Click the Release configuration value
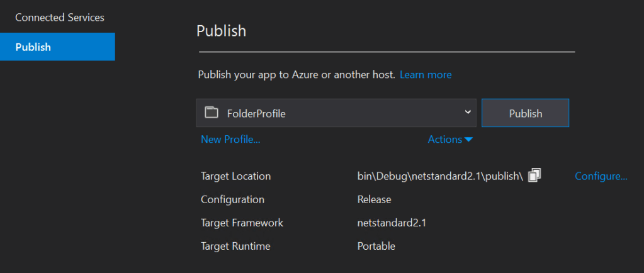 click(x=374, y=199)
